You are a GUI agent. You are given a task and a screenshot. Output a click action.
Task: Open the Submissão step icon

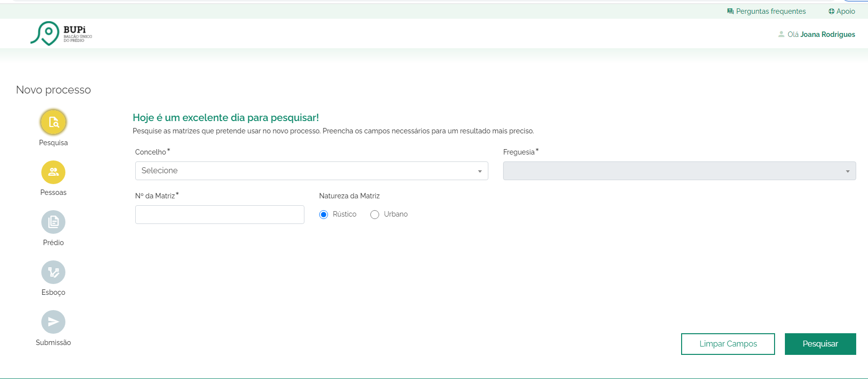53,322
